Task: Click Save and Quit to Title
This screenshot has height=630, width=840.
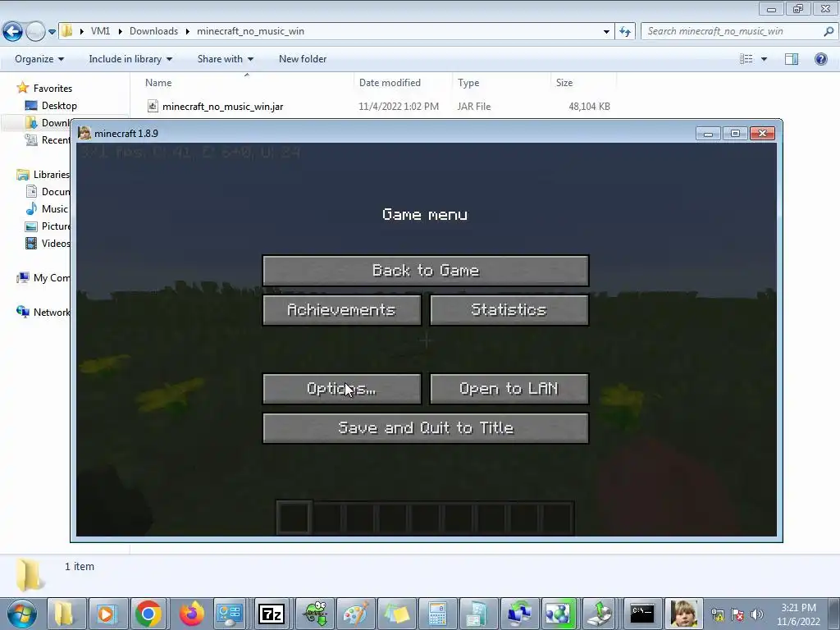Action: pyautogui.click(x=426, y=428)
